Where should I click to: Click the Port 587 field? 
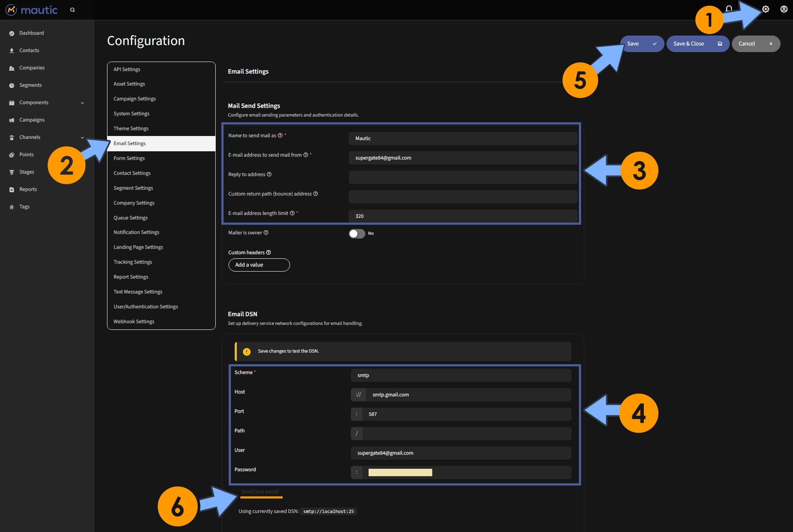tap(467, 414)
